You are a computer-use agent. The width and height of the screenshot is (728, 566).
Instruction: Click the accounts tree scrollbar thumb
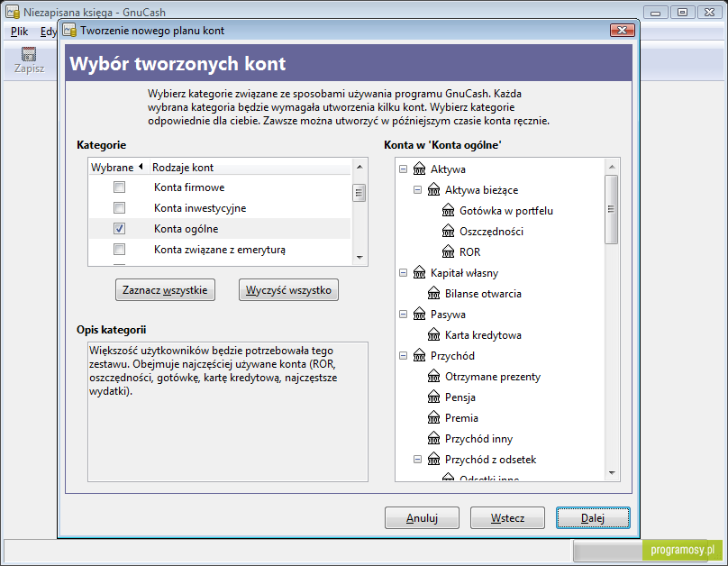point(612,209)
